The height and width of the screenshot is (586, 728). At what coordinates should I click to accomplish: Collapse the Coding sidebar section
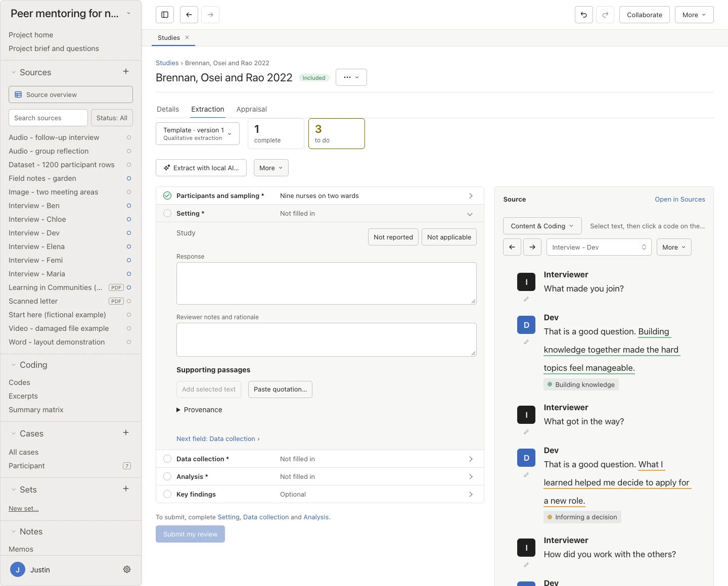click(x=14, y=365)
